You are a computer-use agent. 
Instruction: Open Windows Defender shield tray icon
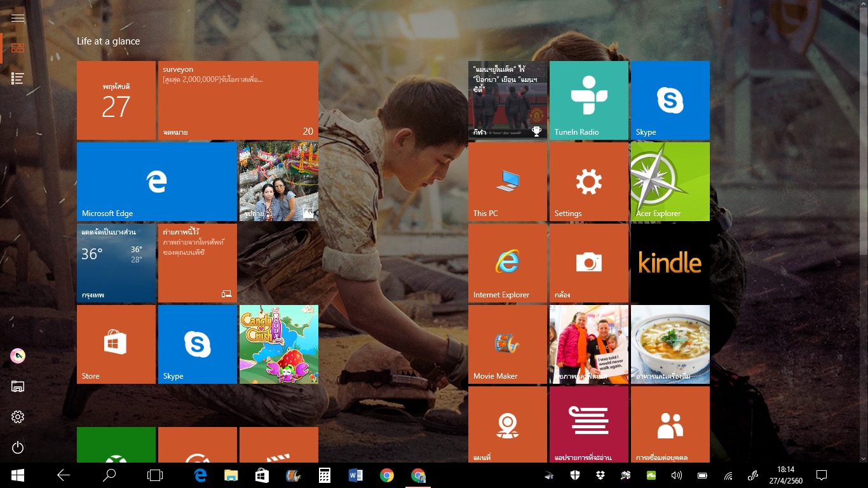pos(574,475)
